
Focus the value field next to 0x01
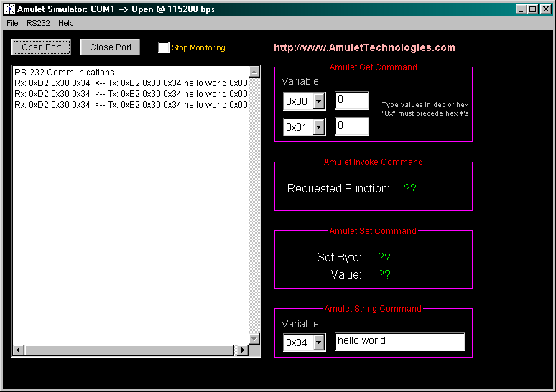coord(352,126)
